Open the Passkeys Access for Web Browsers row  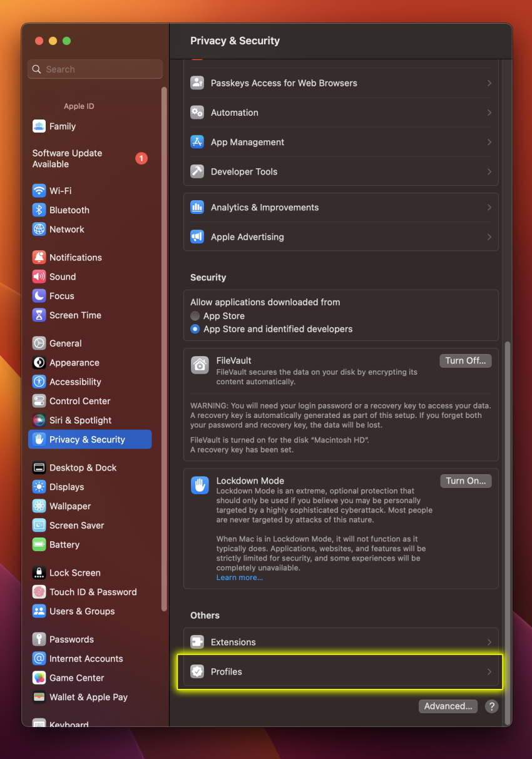pos(341,83)
